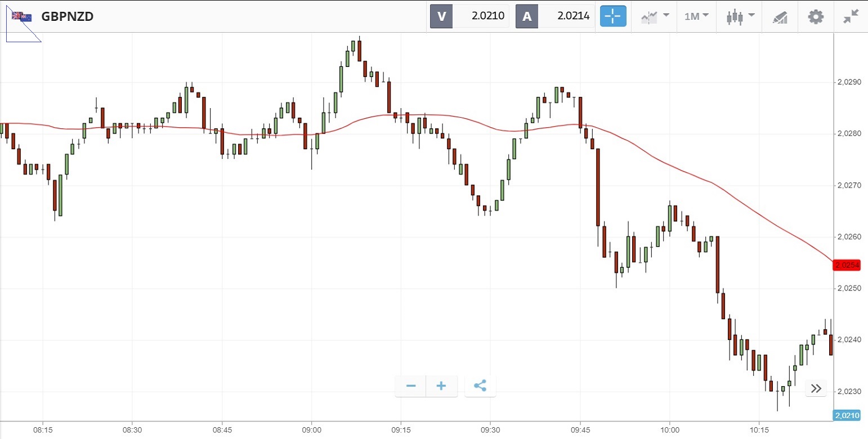Click the GBPNZD flag icon
This screenshot has width=868, height=439.
23,16
